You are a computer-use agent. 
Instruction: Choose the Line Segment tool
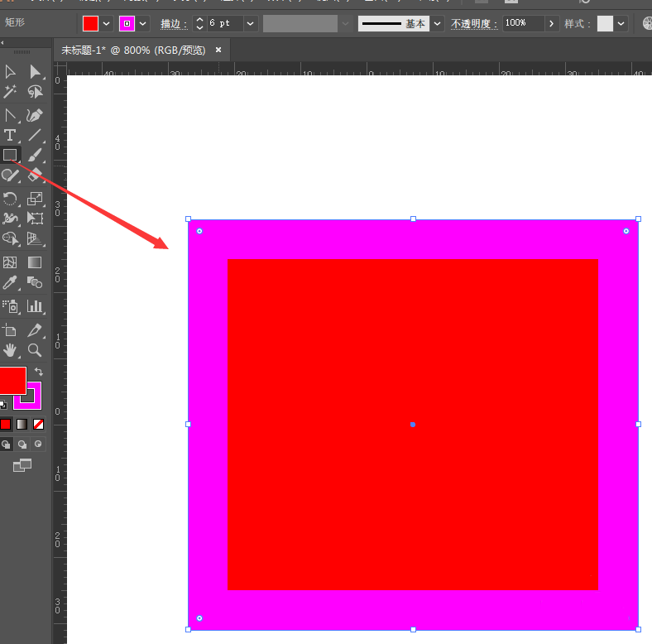coord(35,135)
